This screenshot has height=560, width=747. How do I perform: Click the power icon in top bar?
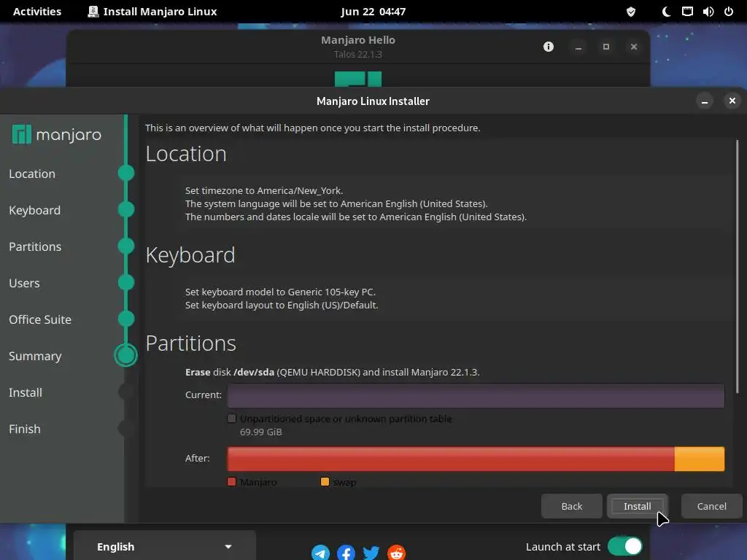pos(729,12)
